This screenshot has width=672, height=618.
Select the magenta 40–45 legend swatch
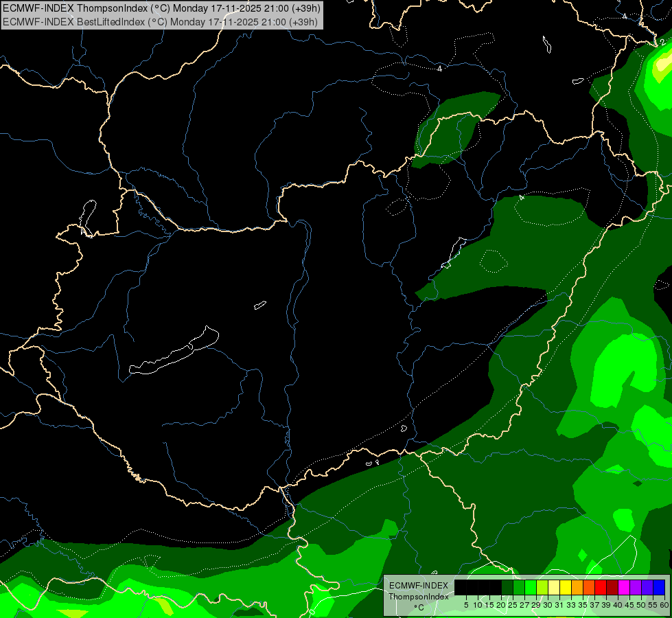coord(624,587)
